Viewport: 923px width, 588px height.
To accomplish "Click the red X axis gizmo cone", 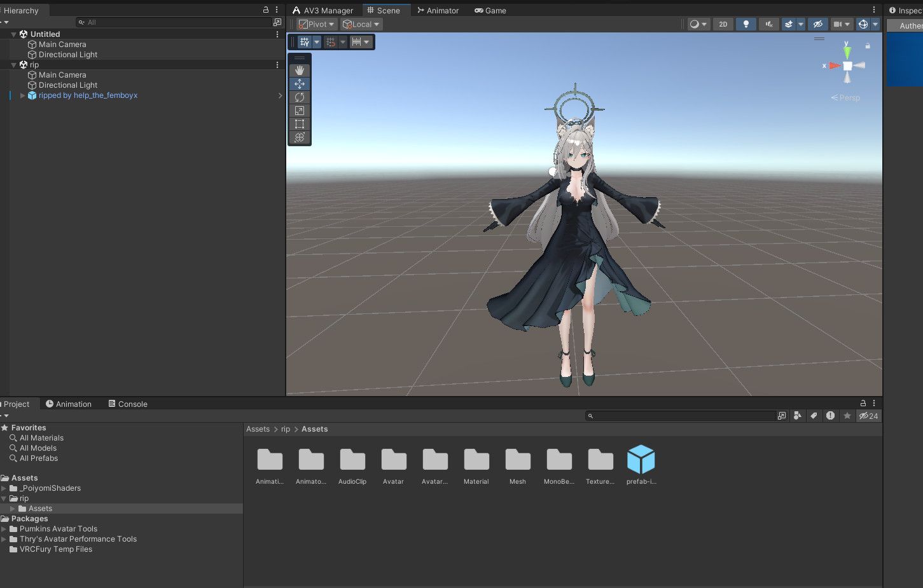I will 834,65.
